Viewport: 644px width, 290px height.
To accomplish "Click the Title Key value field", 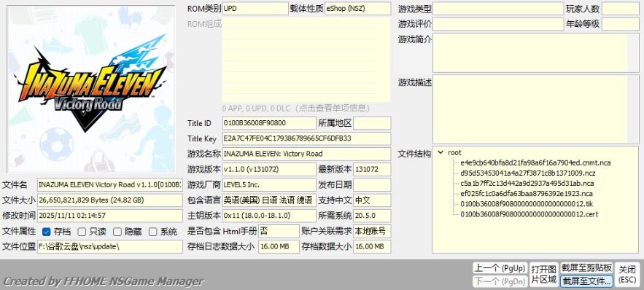I will [x=306, y=138].
